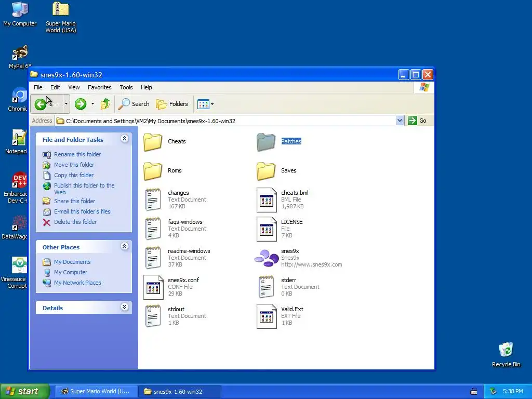Select the cheats.bml file icon
The width and height of the screenshot is (532, 399).
(267, 200)
